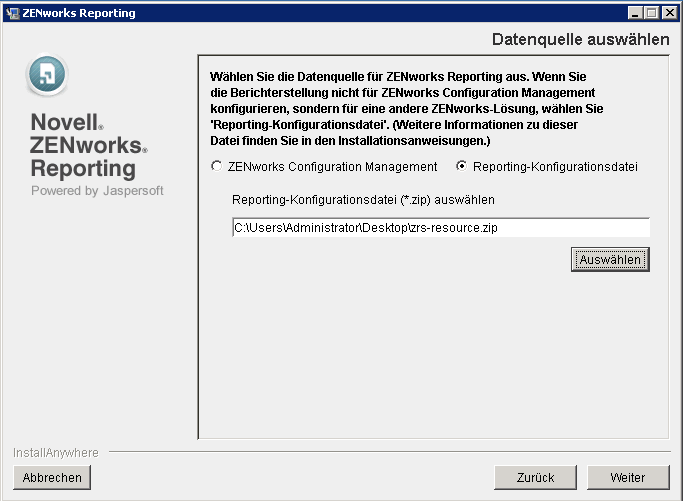Click the InstallAnywhere label
The image size is (683, 501).
point(56,453)
